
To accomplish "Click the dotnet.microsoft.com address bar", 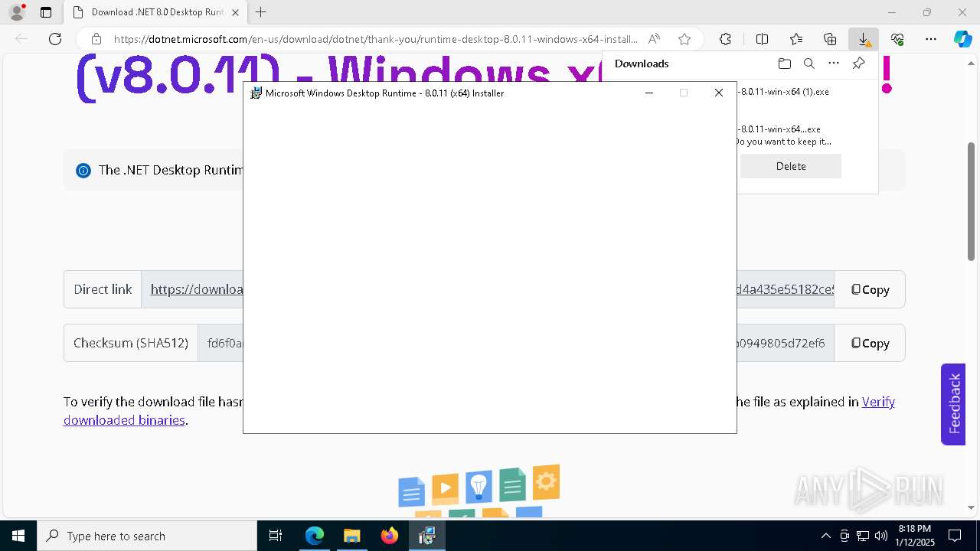I will point(375,39).
